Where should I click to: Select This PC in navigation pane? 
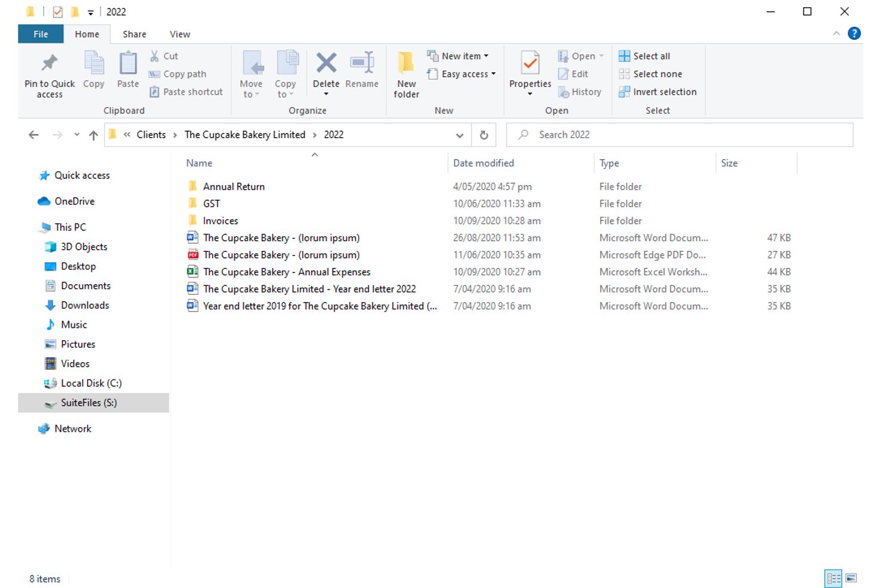pyautogui.click(x=70, y=227)
